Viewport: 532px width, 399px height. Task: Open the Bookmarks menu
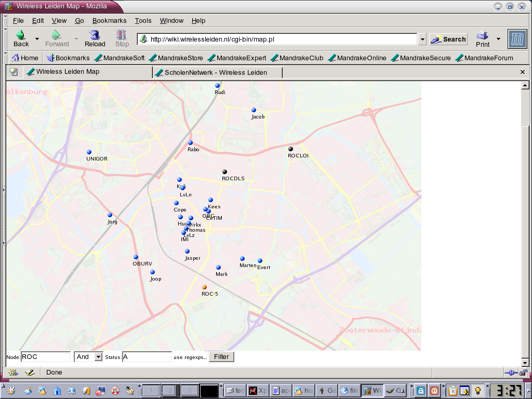(x=109, y=21)
